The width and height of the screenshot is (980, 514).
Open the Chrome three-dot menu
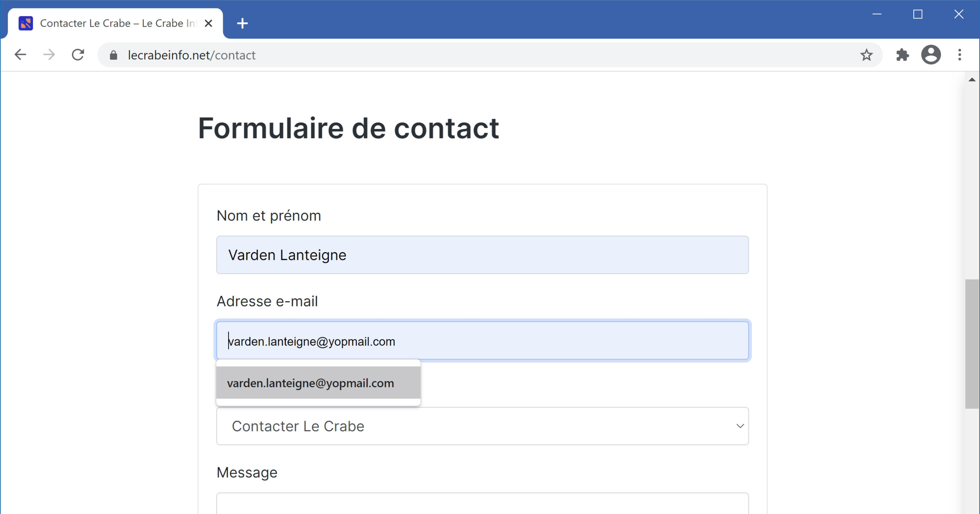(960, 55)
